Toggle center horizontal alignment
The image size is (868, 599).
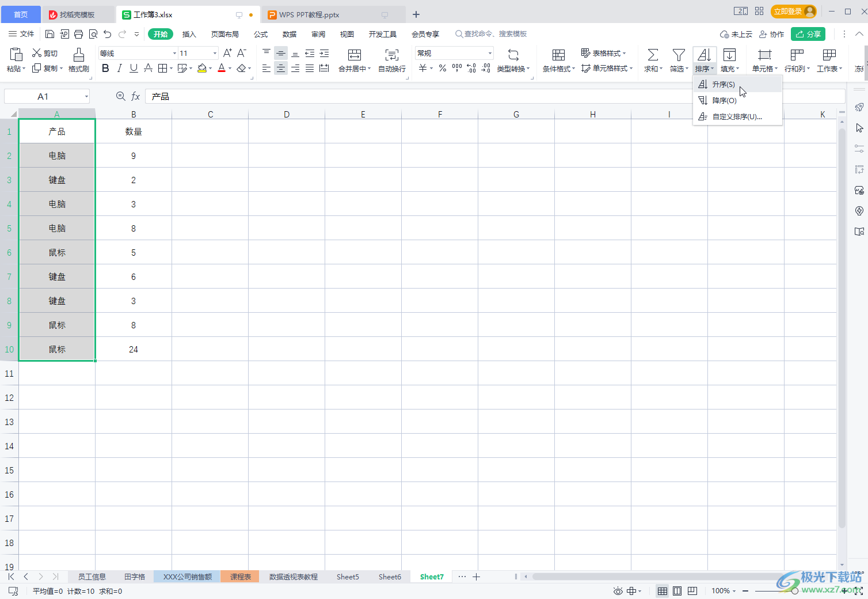[281, 69]
